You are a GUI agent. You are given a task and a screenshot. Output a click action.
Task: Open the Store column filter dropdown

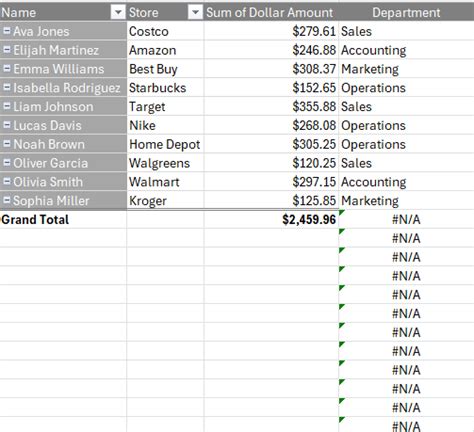pos(195,13)
